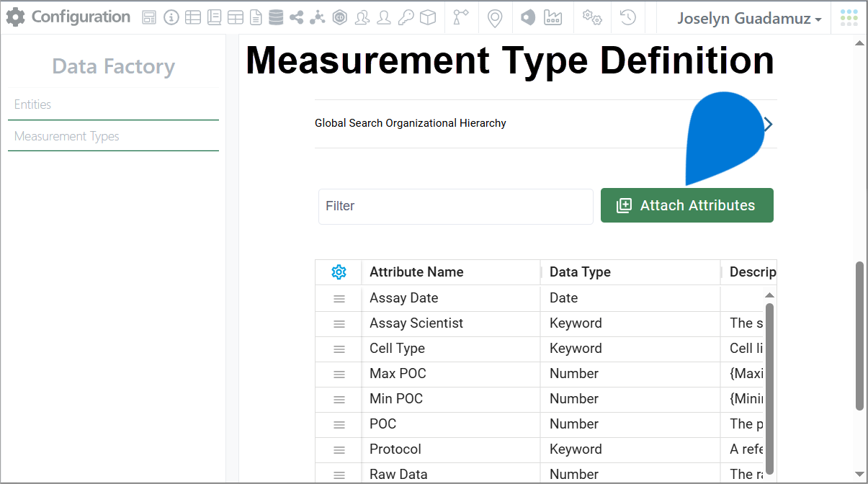Select the Protocol attribute name
The height and width of the screenshot is (484, 868).
[395, 449]
